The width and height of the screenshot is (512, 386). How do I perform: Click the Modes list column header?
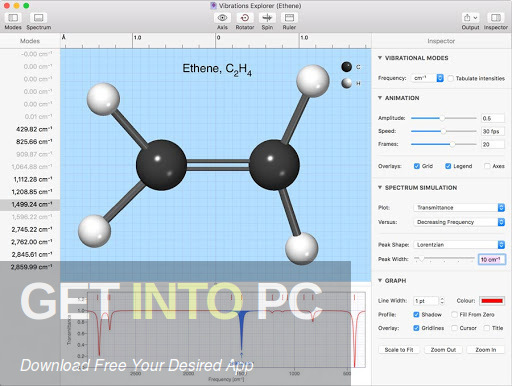click(30, 41)
